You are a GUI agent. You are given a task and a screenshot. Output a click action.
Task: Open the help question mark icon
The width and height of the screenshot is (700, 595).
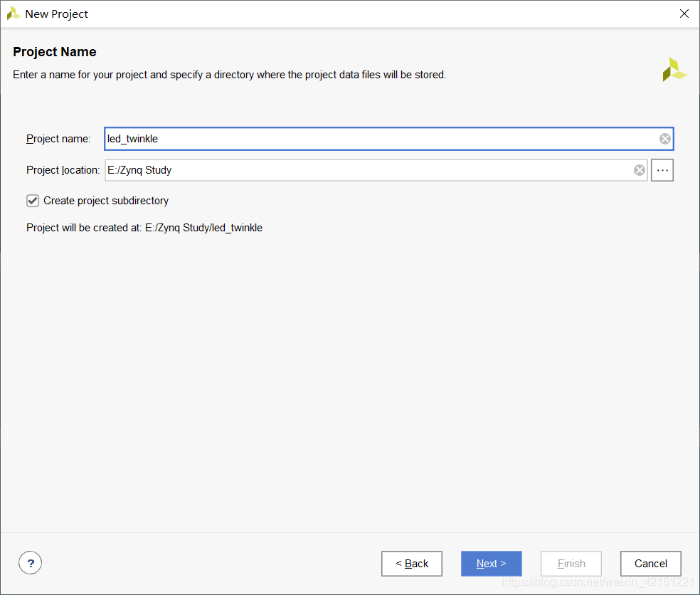pyautogui.click(x=31, y=563)
